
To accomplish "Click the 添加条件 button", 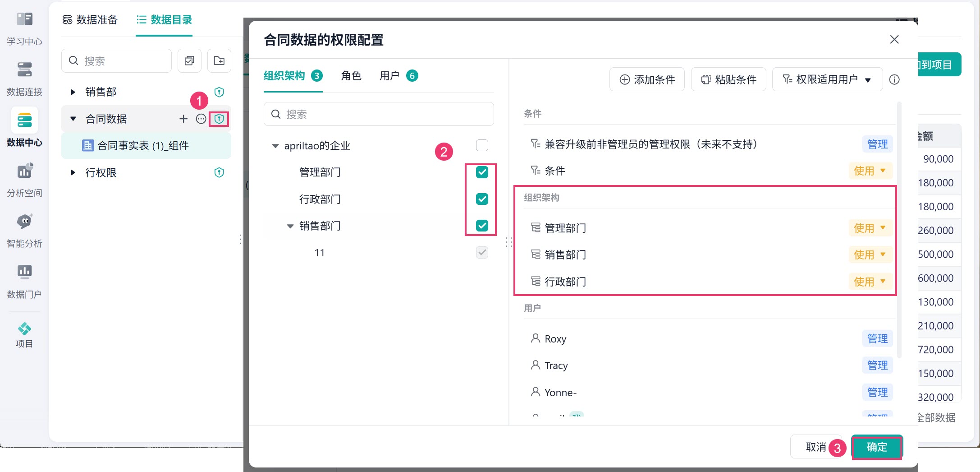I will click(647, 79).
